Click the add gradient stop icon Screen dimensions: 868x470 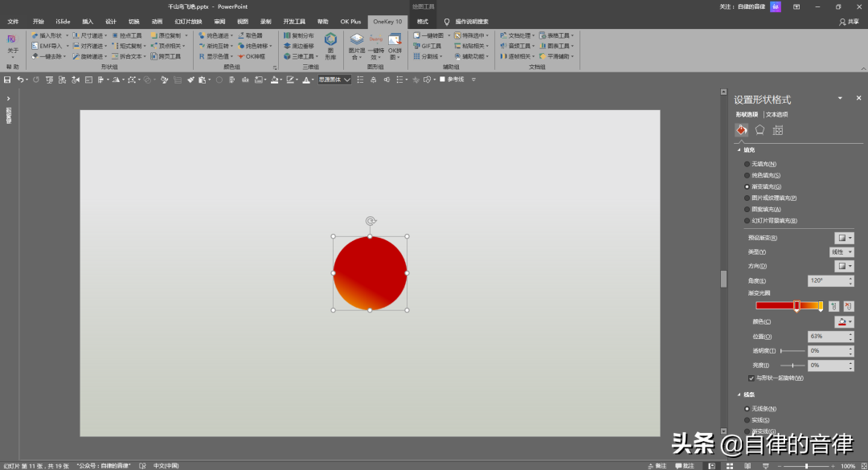834,306
